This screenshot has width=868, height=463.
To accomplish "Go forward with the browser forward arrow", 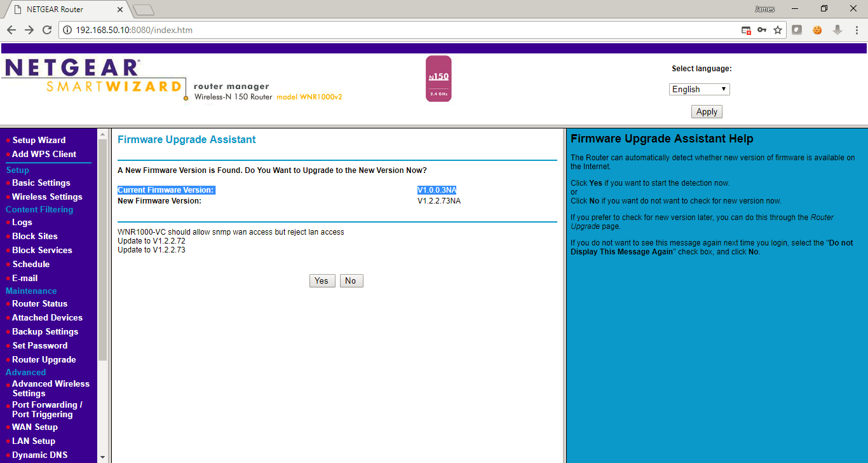I will [29, 30].
